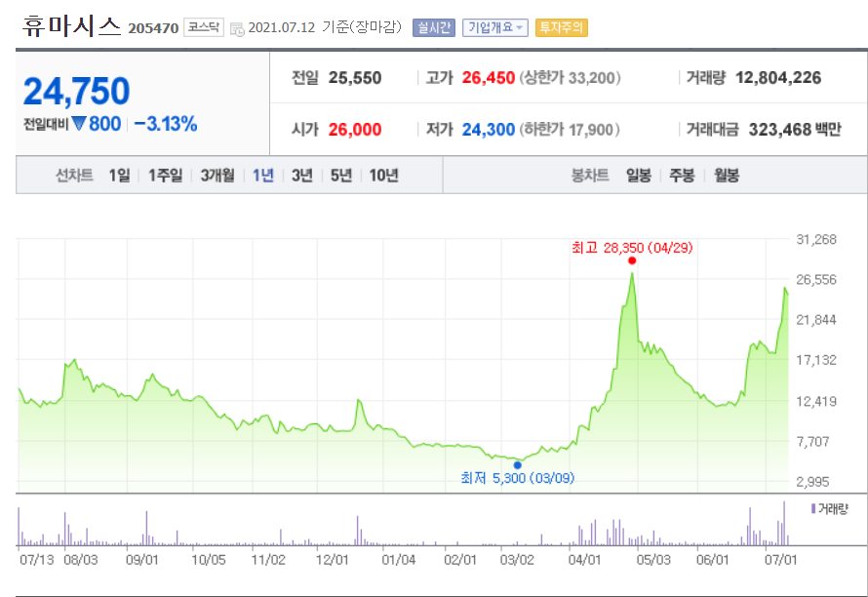
Task: Click the blue 최저 5,300 low marker
Action: point(518,465)
